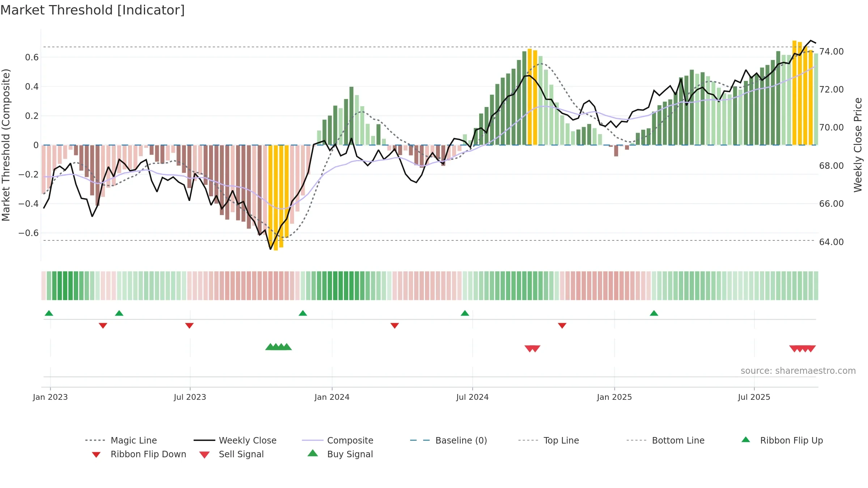This screenshot has height=488, width=868.
Task: Click the yellow bars at the October 2023 trough
Action: (x=278, y=197)
